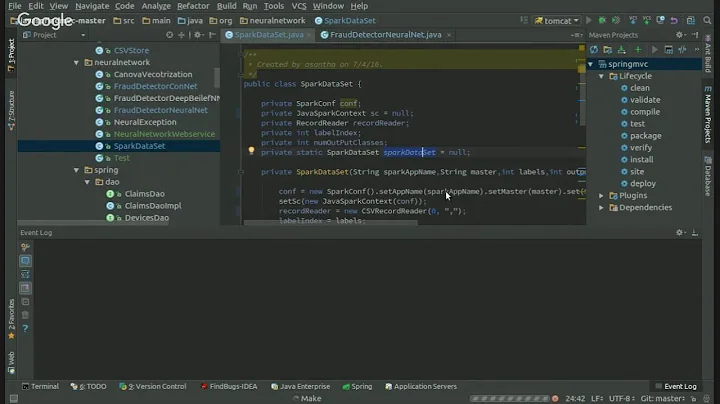This screenshot has width=720, height=404.
Task: Select FraudDetectorConNet class in tree
Action: (155, 86)
